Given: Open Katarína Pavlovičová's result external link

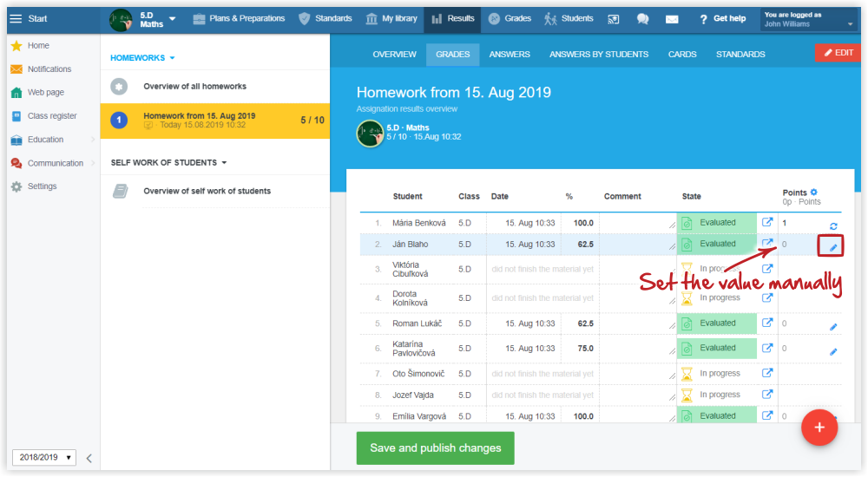Looking at the screenshot, I should pyautogui.click(x=767, y=348).
